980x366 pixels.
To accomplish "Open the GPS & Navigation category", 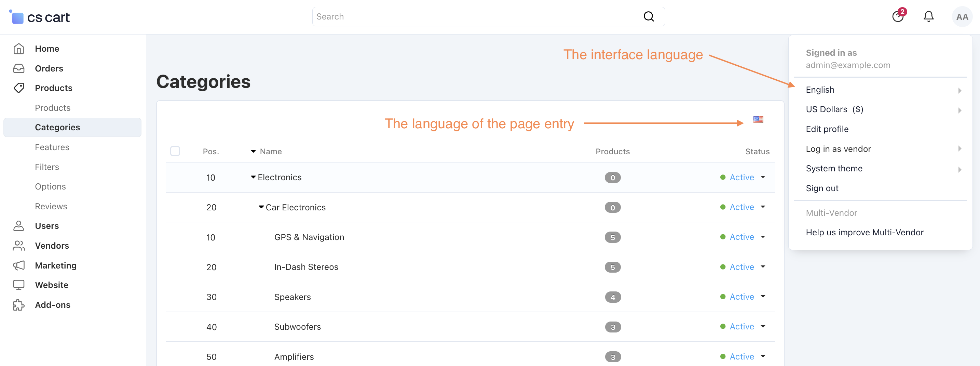I will (x=309, y=237).
